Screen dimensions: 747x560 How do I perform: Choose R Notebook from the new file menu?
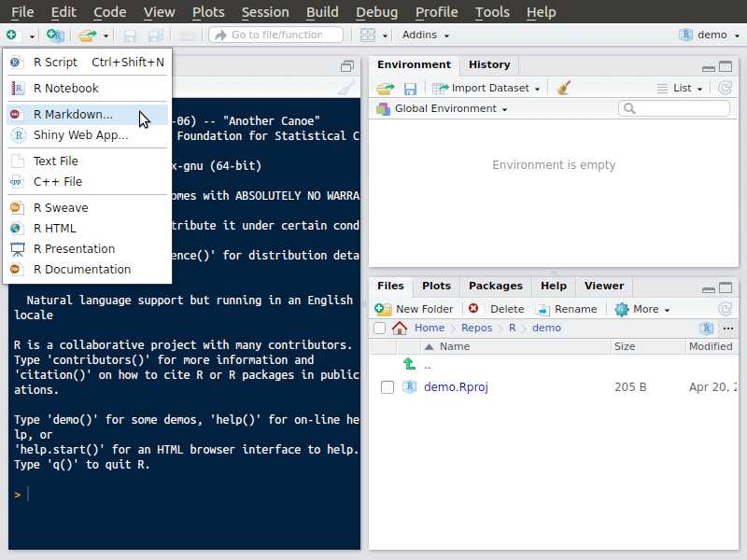87,89
